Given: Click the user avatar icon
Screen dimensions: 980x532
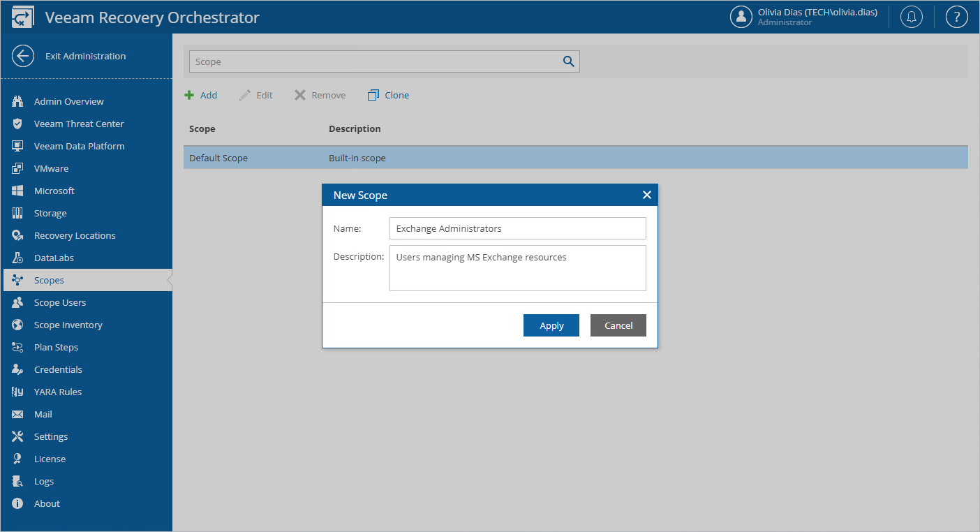Looking at the screenshot, I should 741,17.
